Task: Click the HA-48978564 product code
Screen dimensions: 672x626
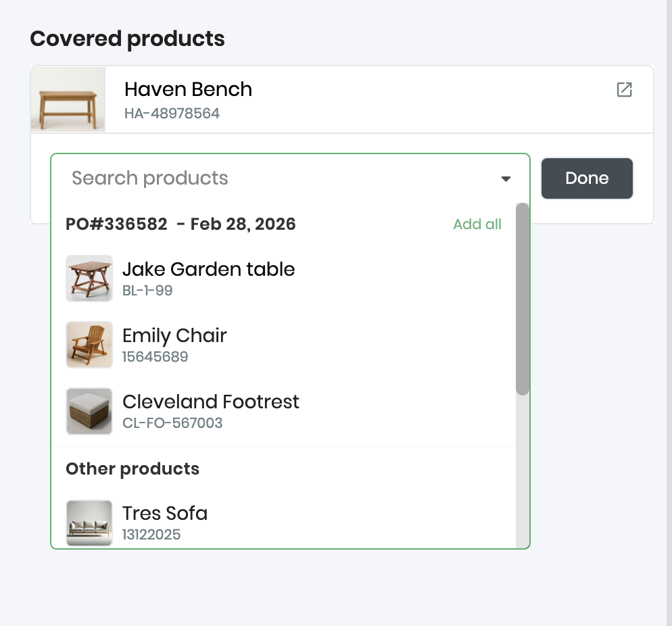Action: point(172,114)
